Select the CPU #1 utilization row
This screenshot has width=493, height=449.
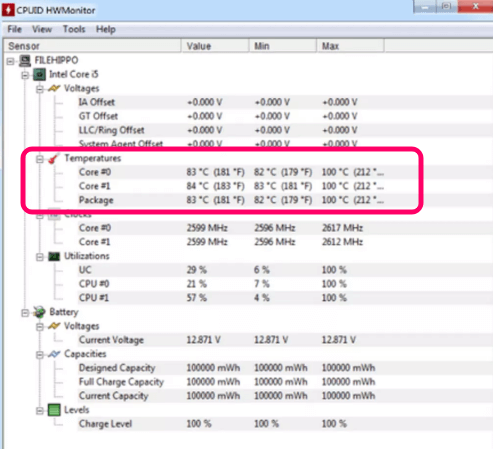pos(285,298)
